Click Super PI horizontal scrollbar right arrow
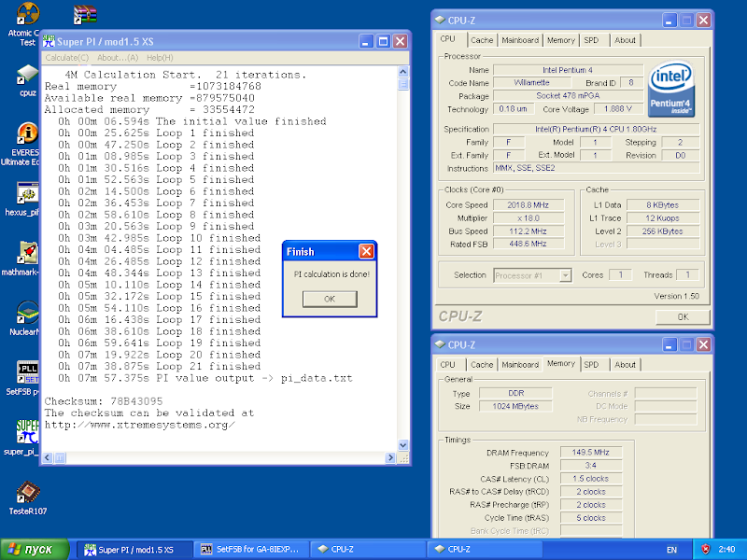The image size is (747, 560). tap(390, 457)
